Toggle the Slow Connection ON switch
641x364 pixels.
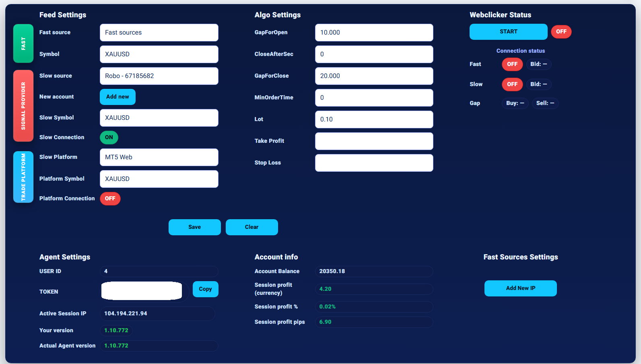(x=109, y=138)
